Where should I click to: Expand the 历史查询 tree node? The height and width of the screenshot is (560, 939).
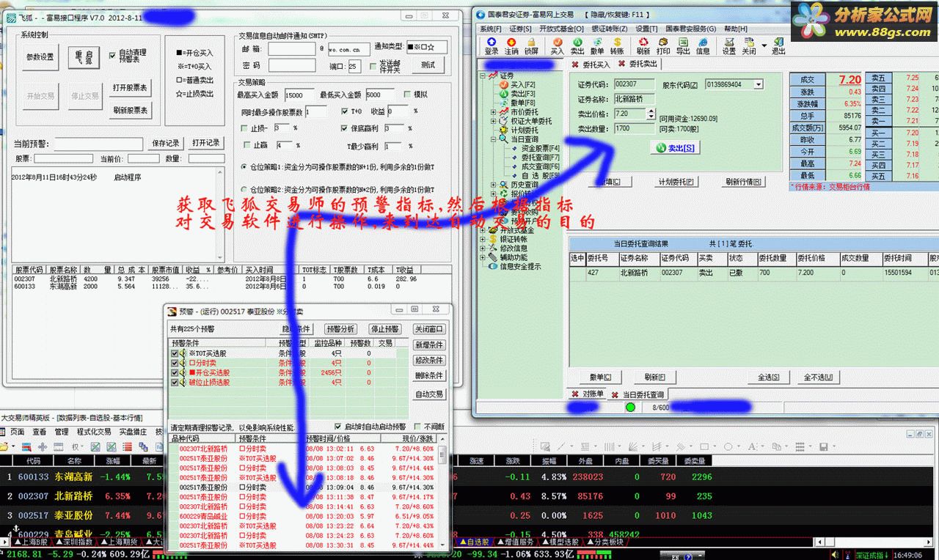494,185
